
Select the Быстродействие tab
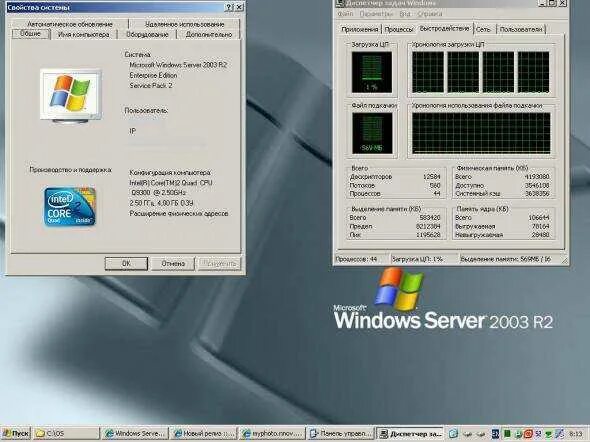tap(444, 28)
